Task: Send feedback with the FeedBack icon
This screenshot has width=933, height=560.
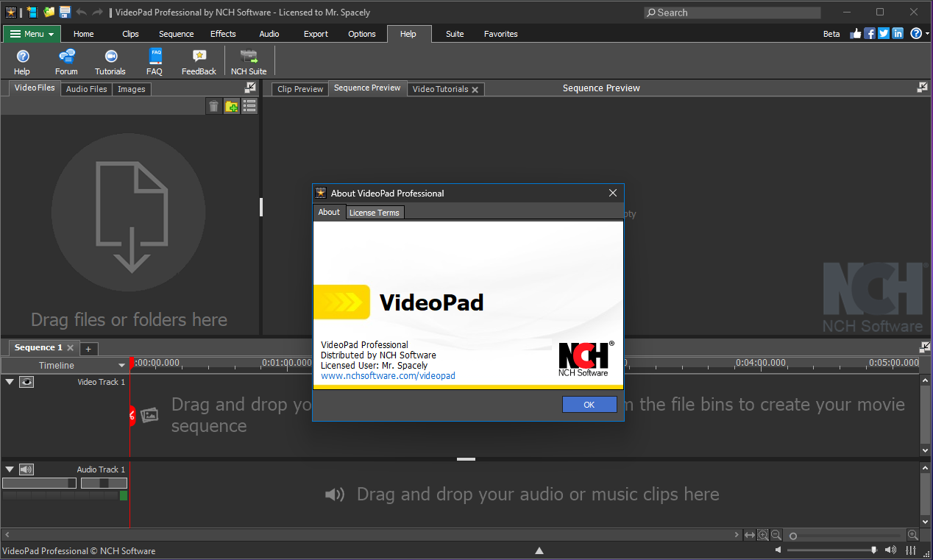Action: pos(199,62)
